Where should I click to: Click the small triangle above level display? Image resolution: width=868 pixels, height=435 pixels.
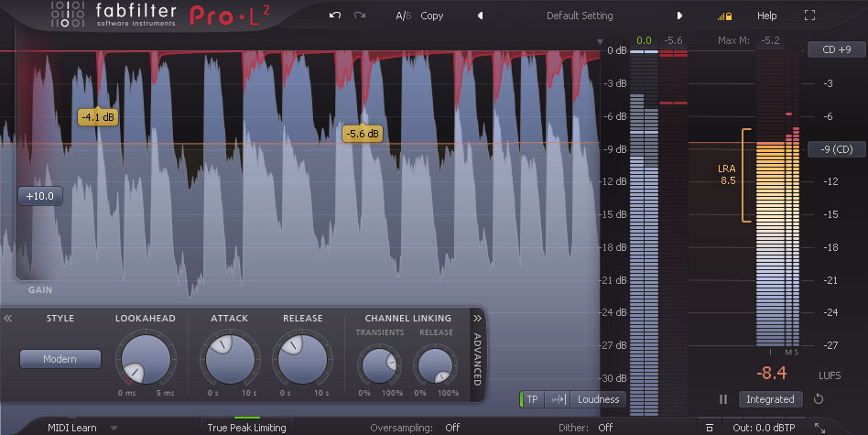(600, 41)
